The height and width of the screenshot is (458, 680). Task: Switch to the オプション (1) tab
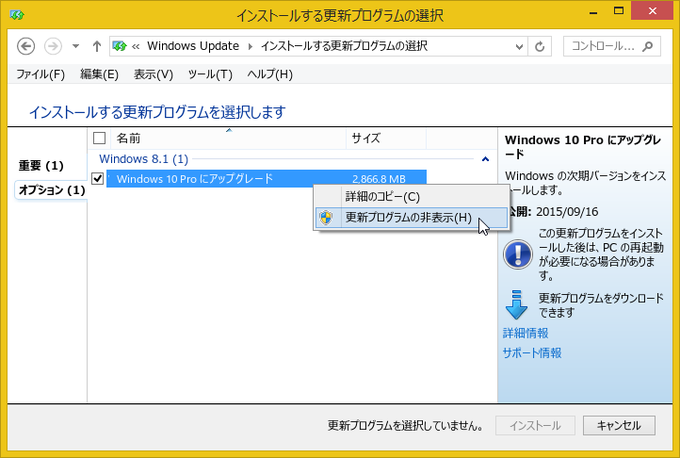[x=51, y=190]
